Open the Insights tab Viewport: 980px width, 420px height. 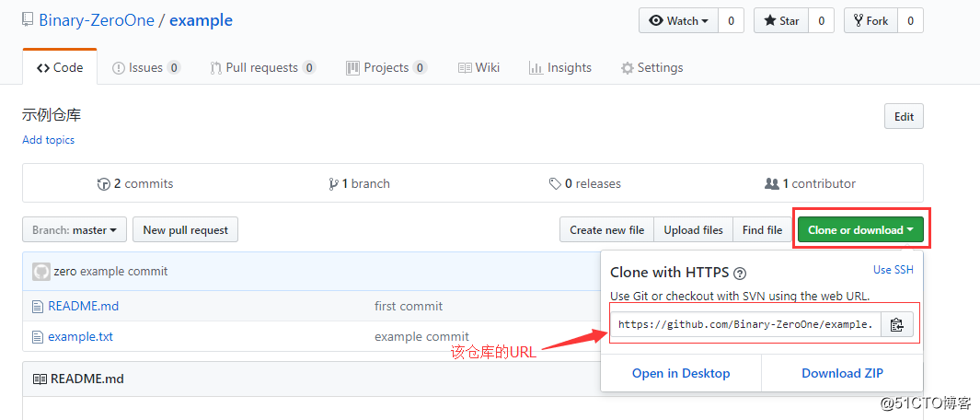click(560, 67)
